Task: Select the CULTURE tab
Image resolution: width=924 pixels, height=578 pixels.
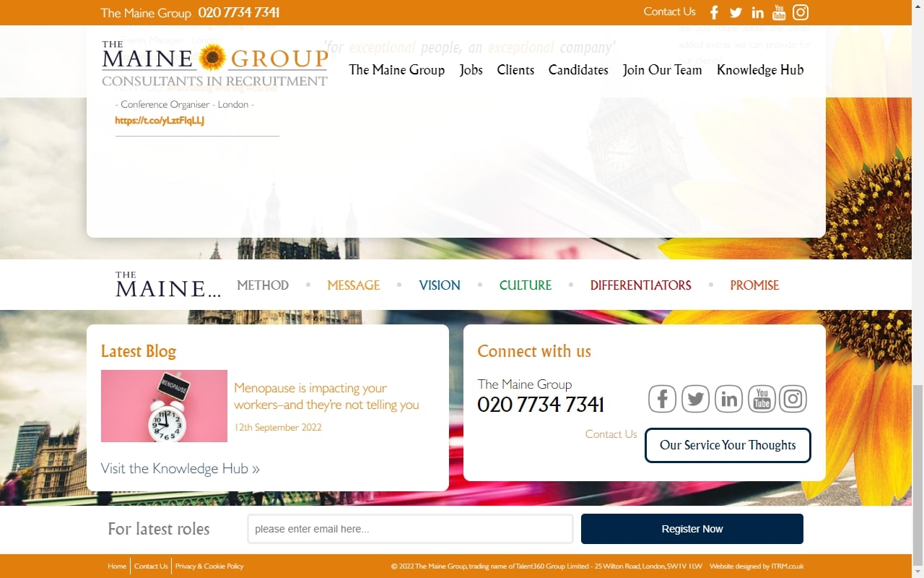Action: 526,285
